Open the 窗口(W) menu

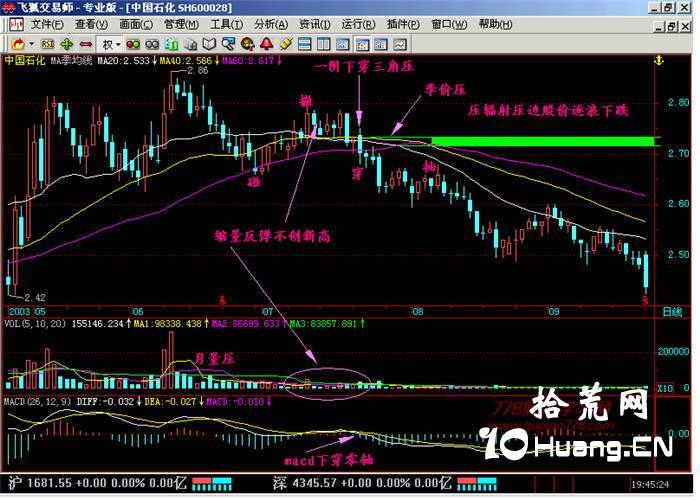[449, 25]
